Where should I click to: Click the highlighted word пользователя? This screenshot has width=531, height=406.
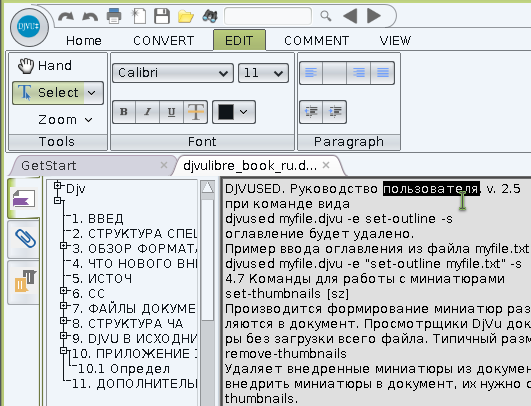pyautogui.click(x=431, y=189)
